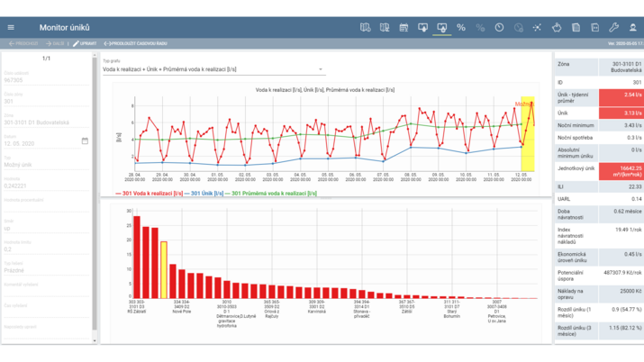644x362 pixels.
Task: Open the clock icon in toolbar
Action: pos(499,28)
